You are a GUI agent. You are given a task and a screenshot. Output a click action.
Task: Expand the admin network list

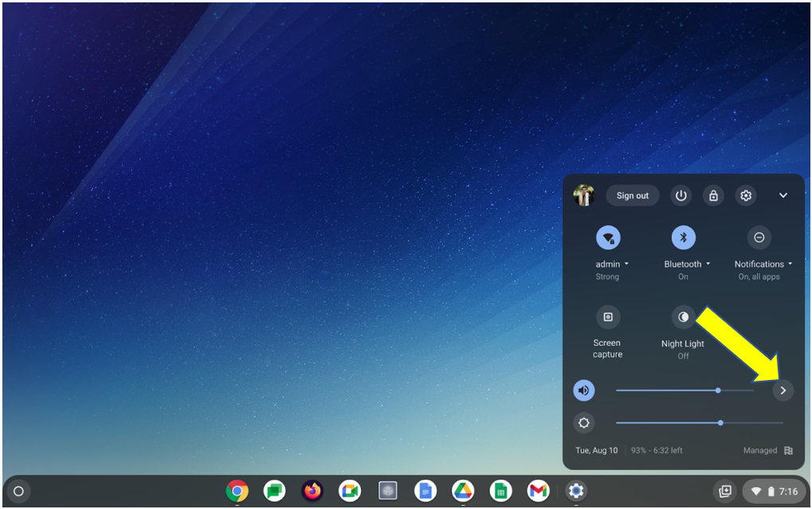click(x=611, y=264)
